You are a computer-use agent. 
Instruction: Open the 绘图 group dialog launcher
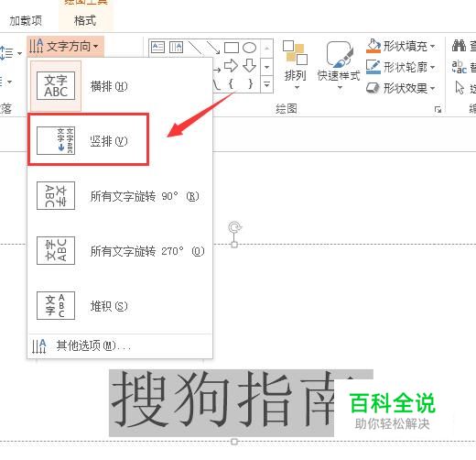click(x=438, y=109)
